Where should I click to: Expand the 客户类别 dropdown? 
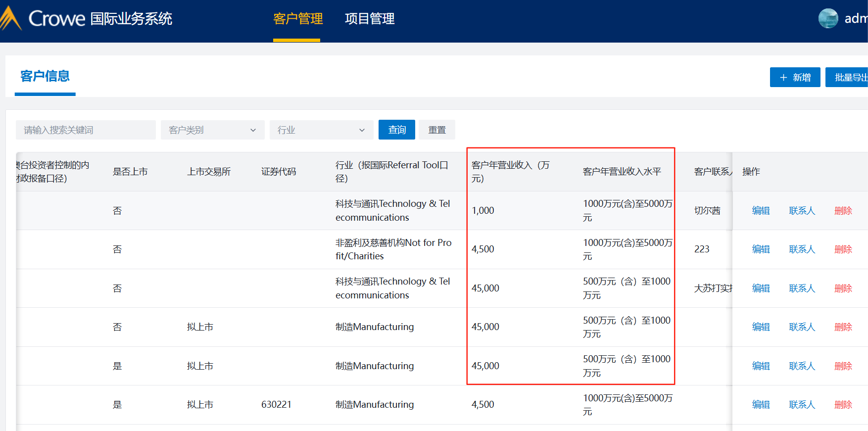click(212, 130)
